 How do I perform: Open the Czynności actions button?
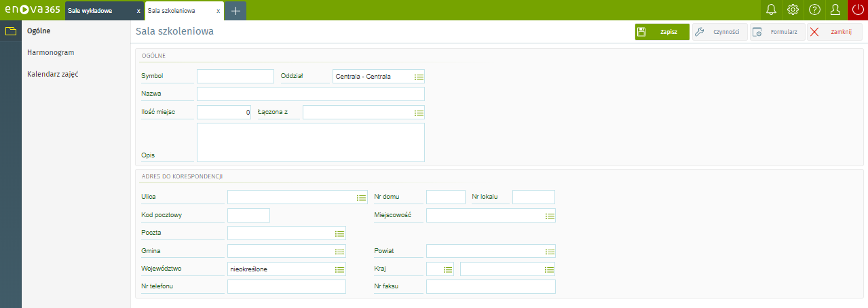pos(719,32)
